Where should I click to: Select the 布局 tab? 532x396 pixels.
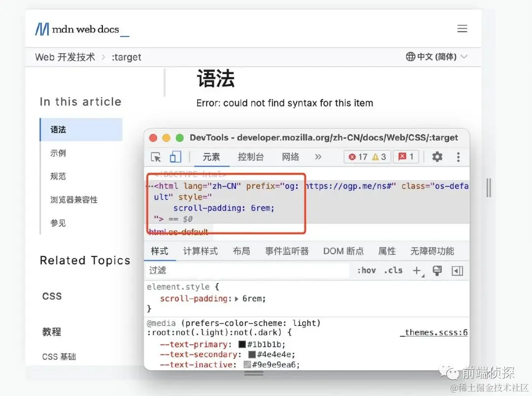[241, 252]
